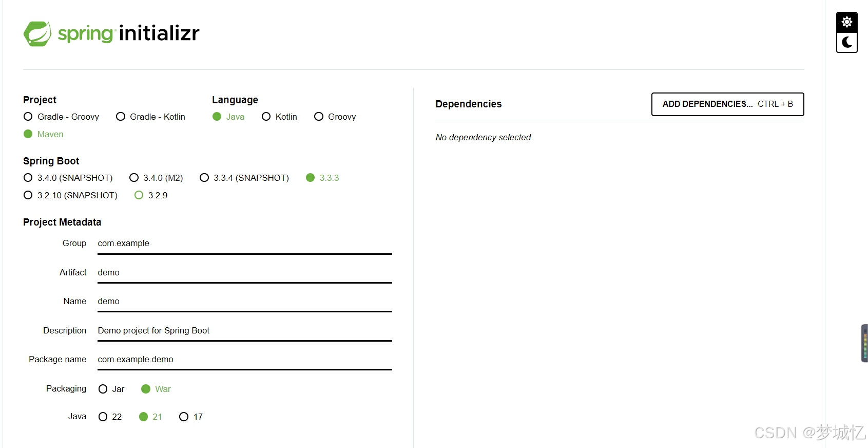Select Spring Boot version 3.2.9
This screenshot has height=448, width=868.
[x=151, y=195]
